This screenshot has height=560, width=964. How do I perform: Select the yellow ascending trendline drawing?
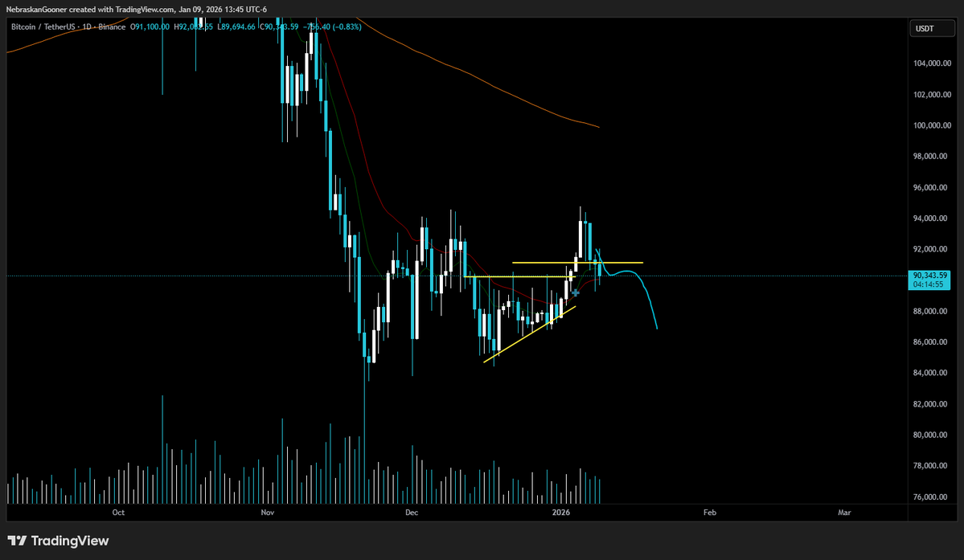[x=529, y=335]
